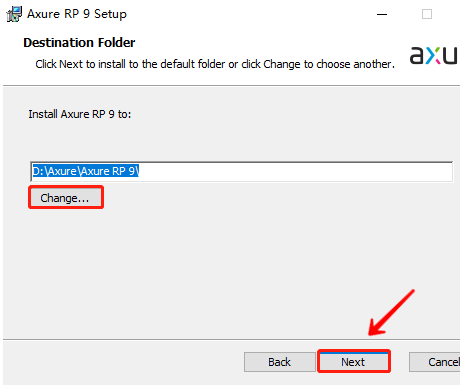
Task: Click the Axure RP 9 Setup title text
Action: tap(77, 14)
